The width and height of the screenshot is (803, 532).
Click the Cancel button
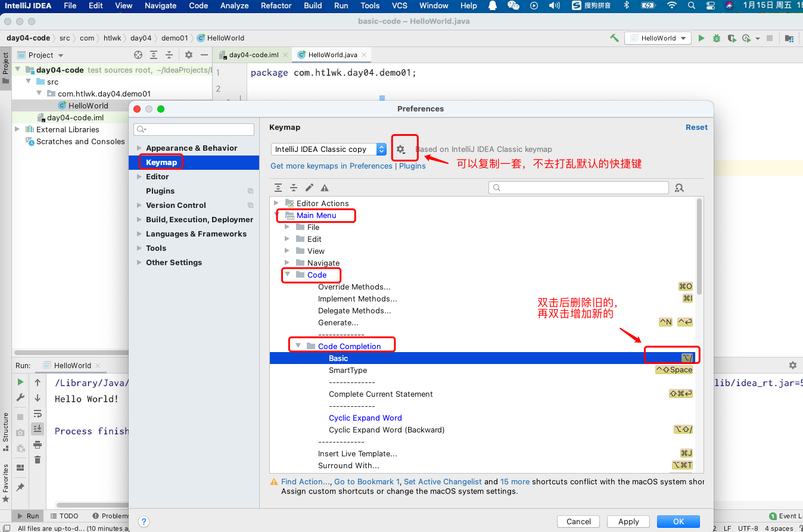pos(578,521)
